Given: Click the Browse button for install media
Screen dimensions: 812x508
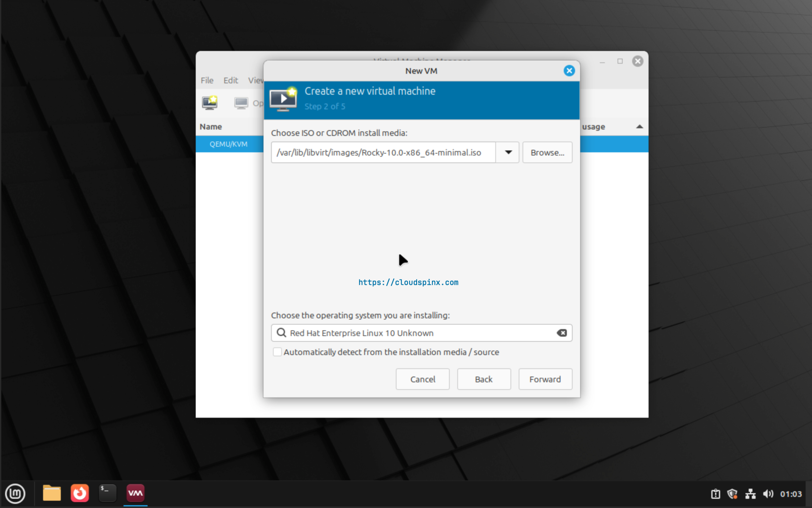Looking at the screenshot, I should (x=547, y=152).
